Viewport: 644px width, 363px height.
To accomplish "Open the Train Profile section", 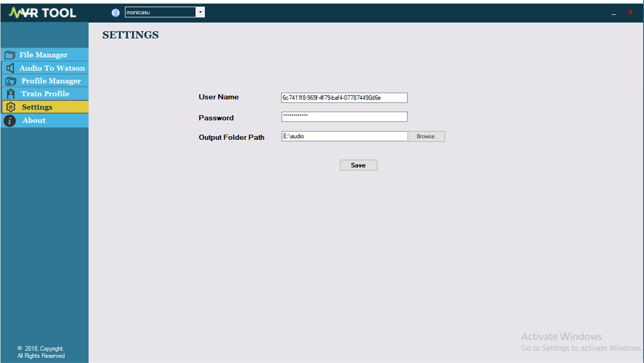I will [45, 93].
